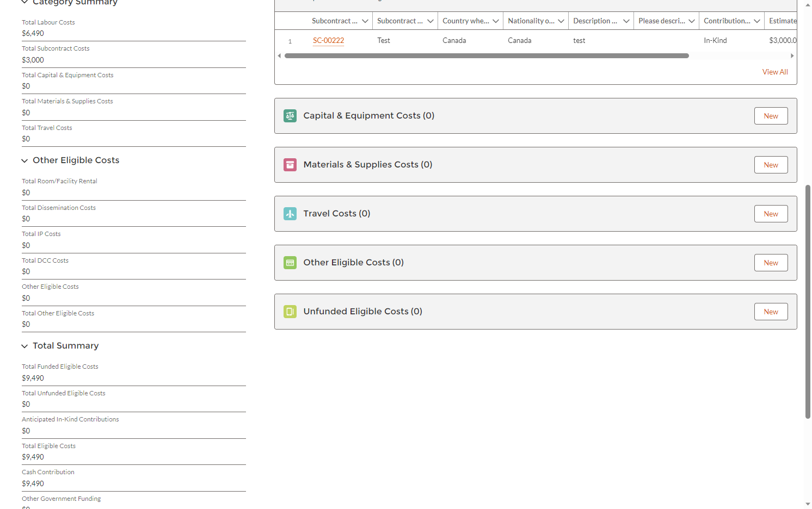
Task: Click the In-Kind contribution cell
Action: coord(715,40)
